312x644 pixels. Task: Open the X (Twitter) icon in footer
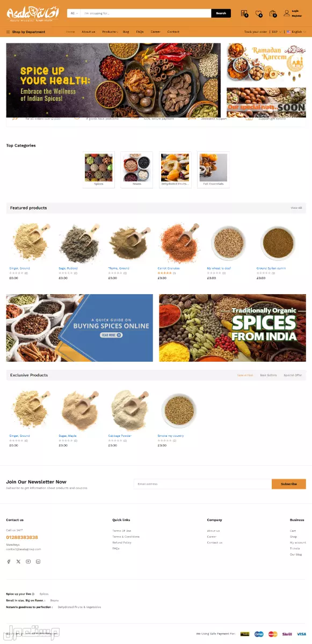coord(18,561)
